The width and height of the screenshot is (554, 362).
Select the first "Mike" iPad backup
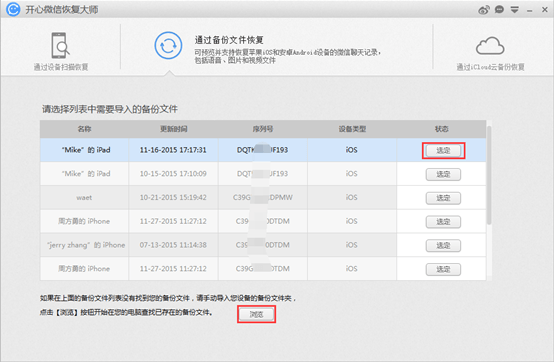(443, 150)
